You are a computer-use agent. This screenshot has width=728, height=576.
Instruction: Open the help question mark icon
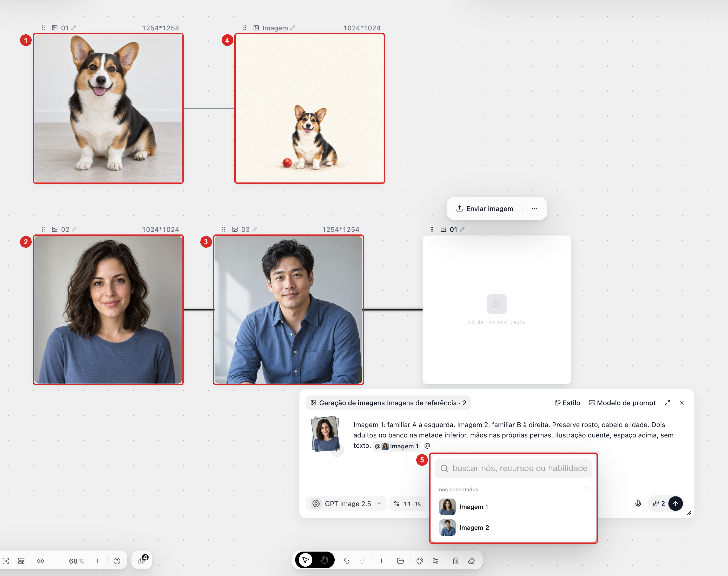pos(117,561)
